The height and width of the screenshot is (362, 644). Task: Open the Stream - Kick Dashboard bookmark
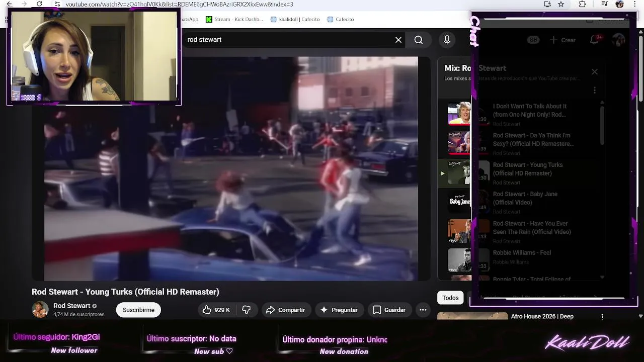tap(234, 19)
